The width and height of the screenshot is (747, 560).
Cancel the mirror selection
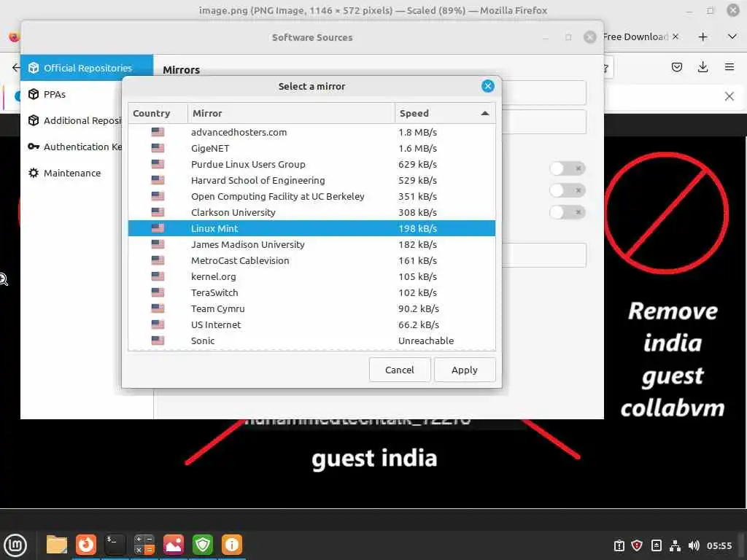click(x=399, y=370)
